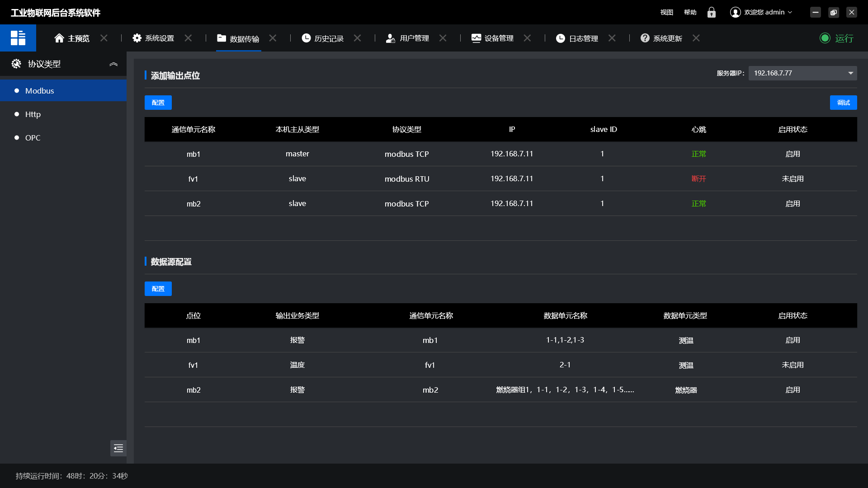Viewport: 868px width, 488px height.
Task: Close the 数据传输 tab
Action: [273, 38]
